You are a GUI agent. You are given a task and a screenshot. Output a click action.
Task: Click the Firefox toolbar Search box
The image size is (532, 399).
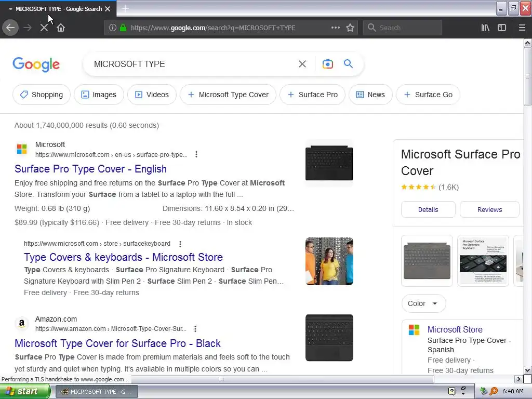[403, 28]
